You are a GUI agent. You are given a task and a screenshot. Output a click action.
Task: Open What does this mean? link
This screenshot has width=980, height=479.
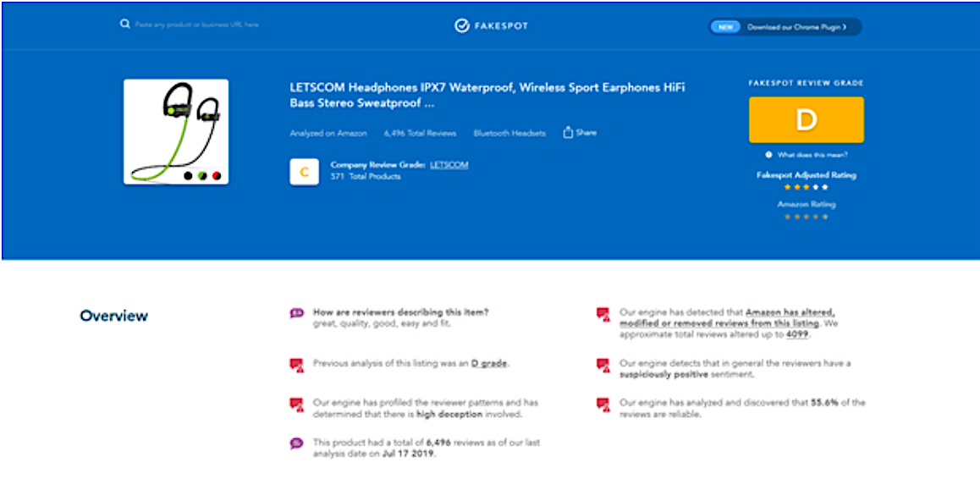(x=812, y=155)
